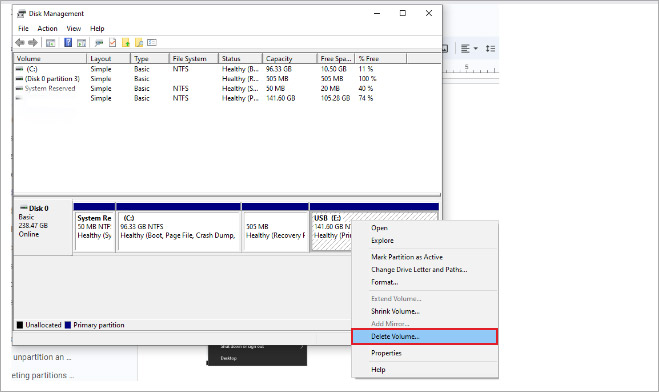Image resolution: width=659 pixels, height=392 pixels.
Task: Click the grayed Extend Volume entry
Action: coord(425,298)
